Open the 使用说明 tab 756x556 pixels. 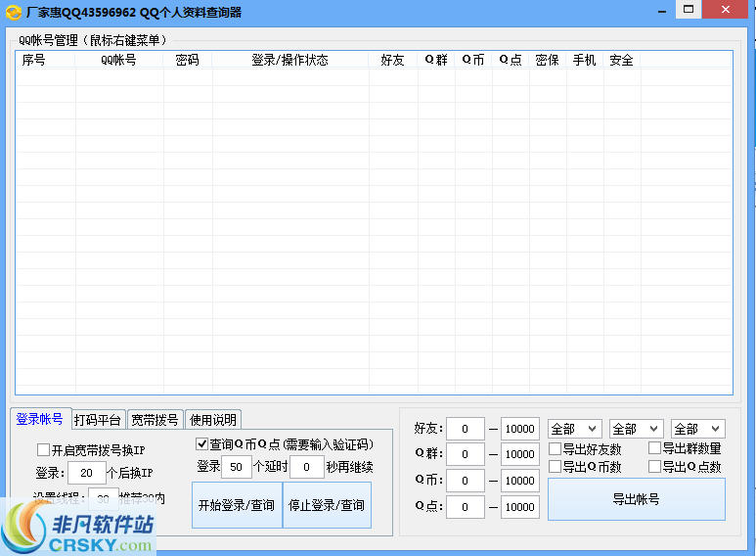[x=212, y=420]
